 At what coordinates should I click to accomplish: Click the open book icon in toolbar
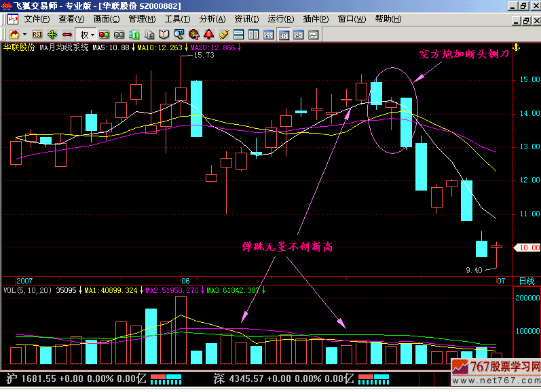(164, 34)
